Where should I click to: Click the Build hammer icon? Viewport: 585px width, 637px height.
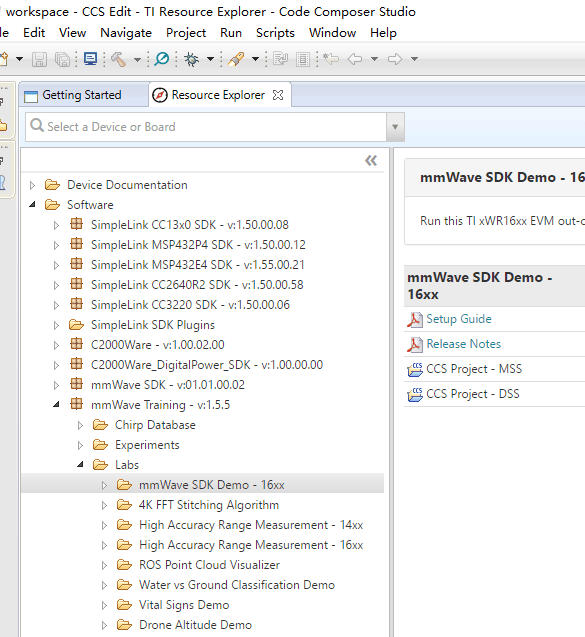coord(118,59)
